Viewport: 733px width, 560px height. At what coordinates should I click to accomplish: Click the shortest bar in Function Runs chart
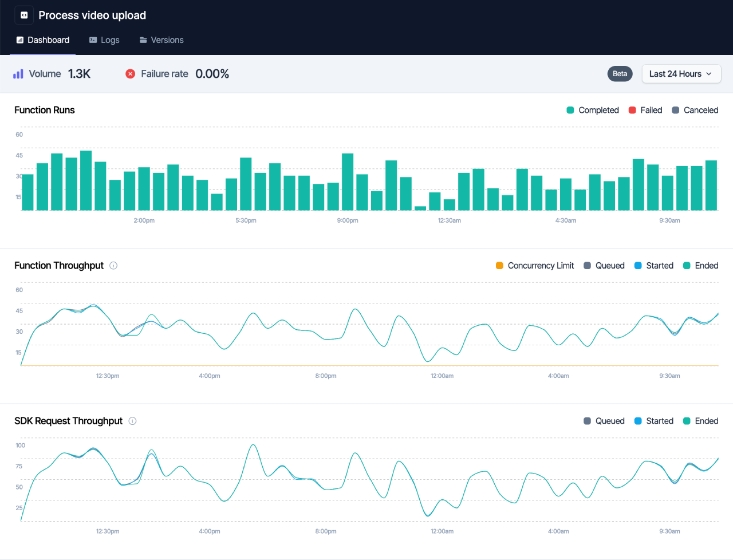(420, 208)
